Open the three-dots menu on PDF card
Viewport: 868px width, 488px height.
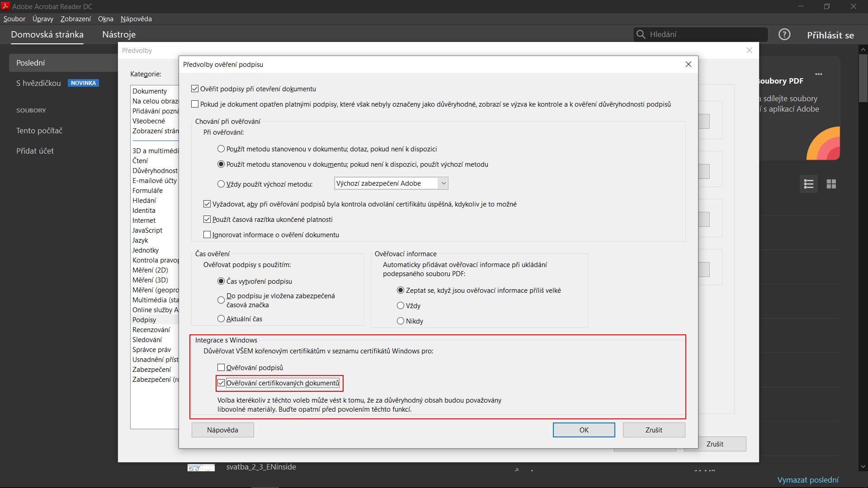pyautogui.click(x=819, y=74)
